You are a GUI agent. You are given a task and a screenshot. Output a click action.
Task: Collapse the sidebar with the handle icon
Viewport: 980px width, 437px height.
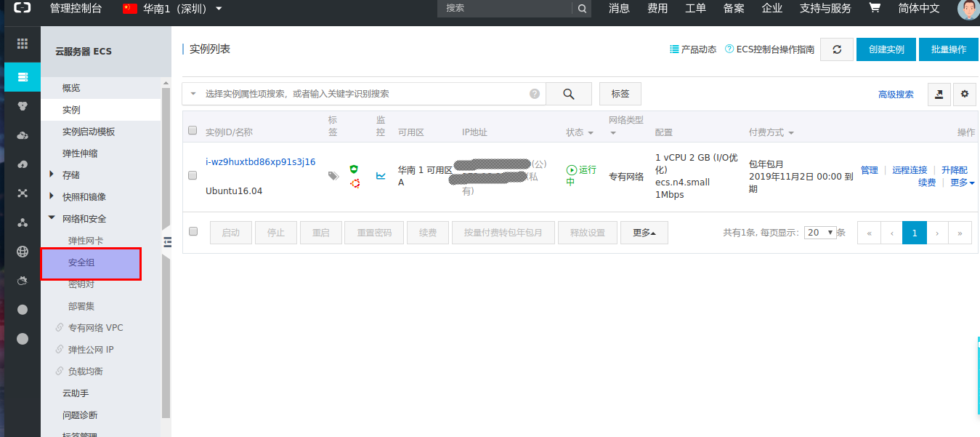click(166, 242)
